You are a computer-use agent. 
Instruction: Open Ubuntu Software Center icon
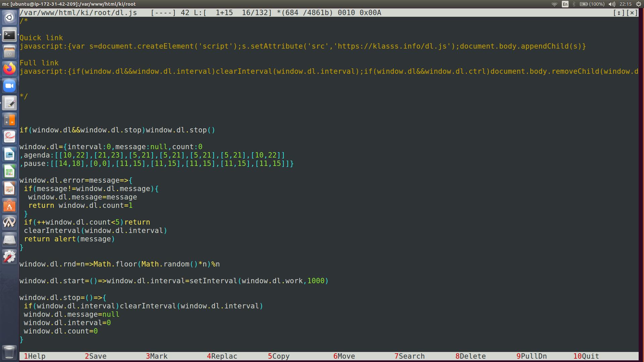click(x=9, y=206)
